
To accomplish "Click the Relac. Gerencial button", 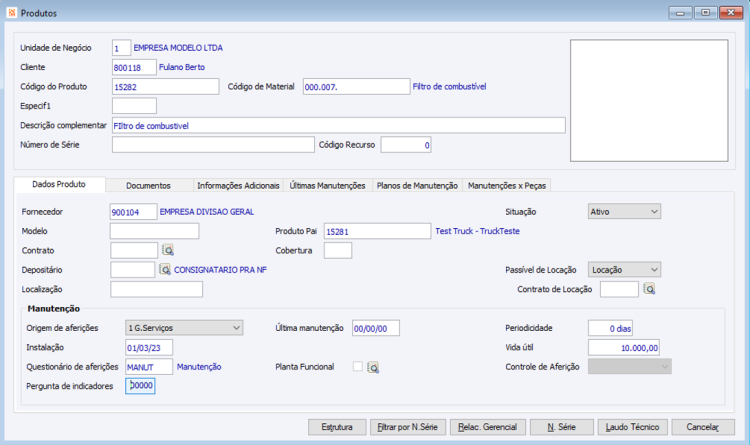I will click(487, 427).
